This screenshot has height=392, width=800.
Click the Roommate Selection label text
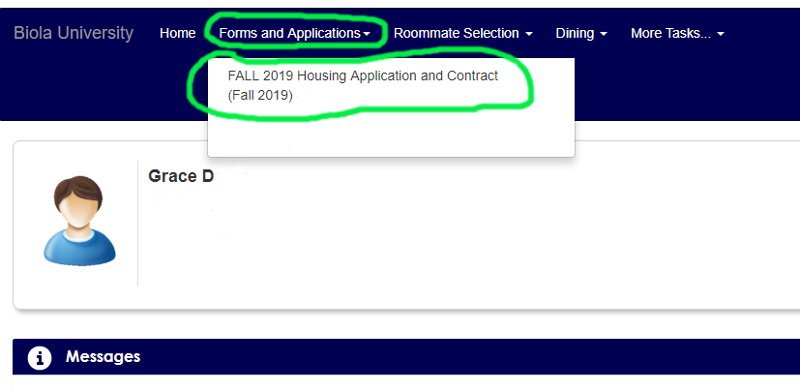457,33
